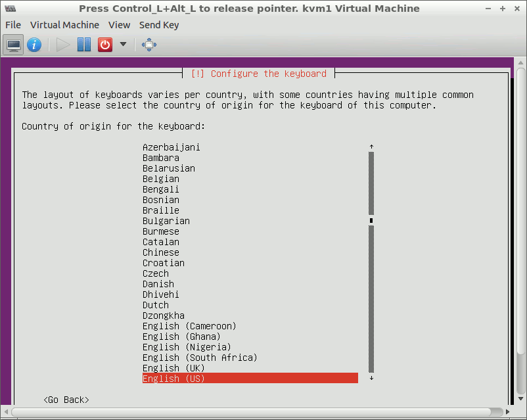Click the list's scroll down arrow
The width and height of the screenshot is (527, 420).
pos(371,378)
